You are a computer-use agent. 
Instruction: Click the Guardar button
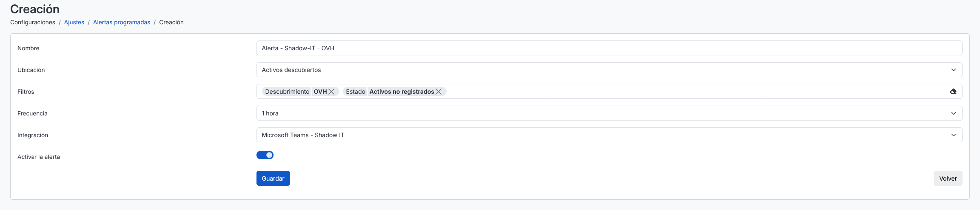(x=273, y=178)
